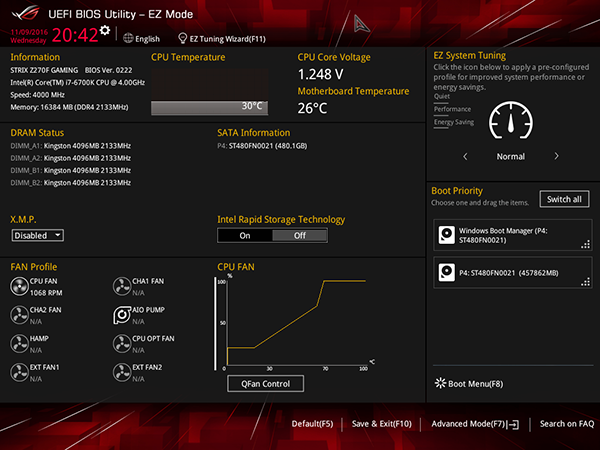
Task: Select Performance tuning profile
Action: tap(452, 109)
